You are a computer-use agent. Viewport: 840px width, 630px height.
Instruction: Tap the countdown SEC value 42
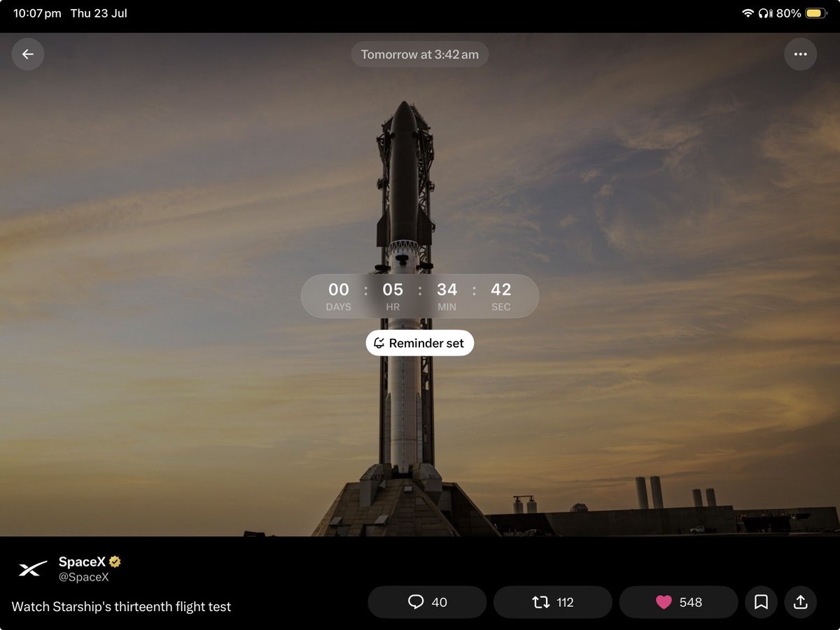tap(501, 289)
